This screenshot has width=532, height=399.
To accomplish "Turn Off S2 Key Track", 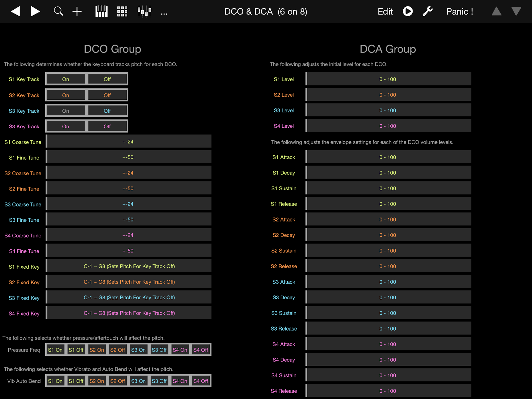I will tap(107, 95).
